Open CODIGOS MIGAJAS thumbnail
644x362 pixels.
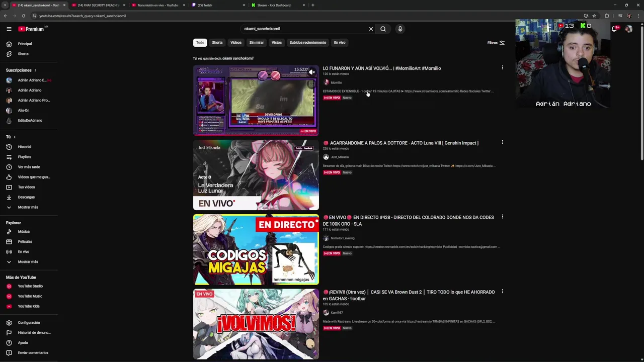click(256, 249)
